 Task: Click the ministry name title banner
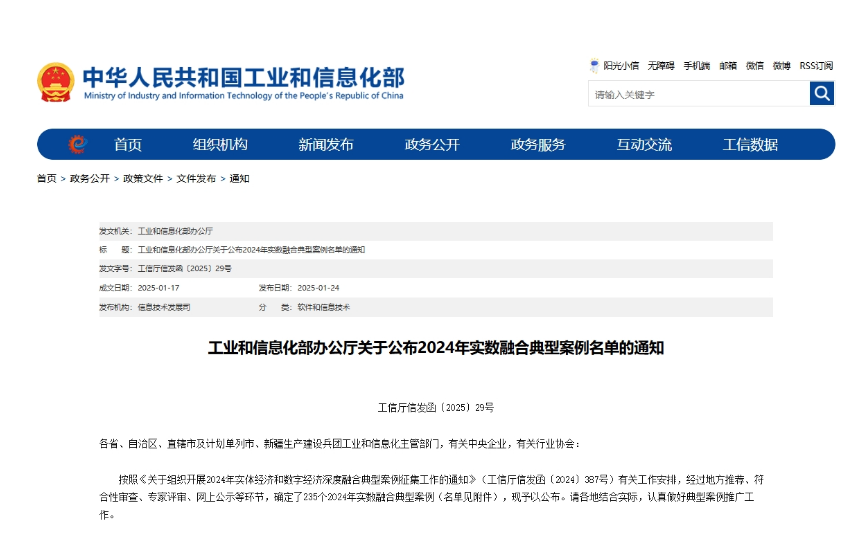coord(243,83)
